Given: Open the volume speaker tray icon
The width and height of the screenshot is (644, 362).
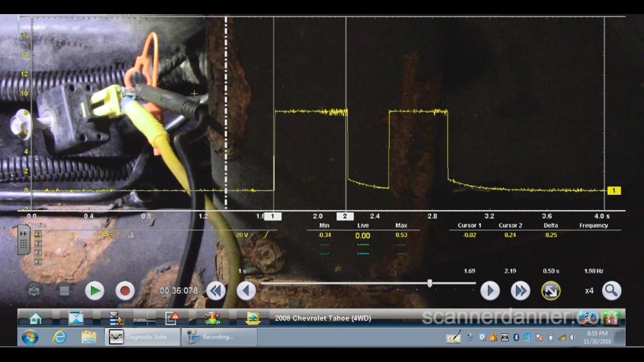Looking at the screenshot, I should (573, 337).
